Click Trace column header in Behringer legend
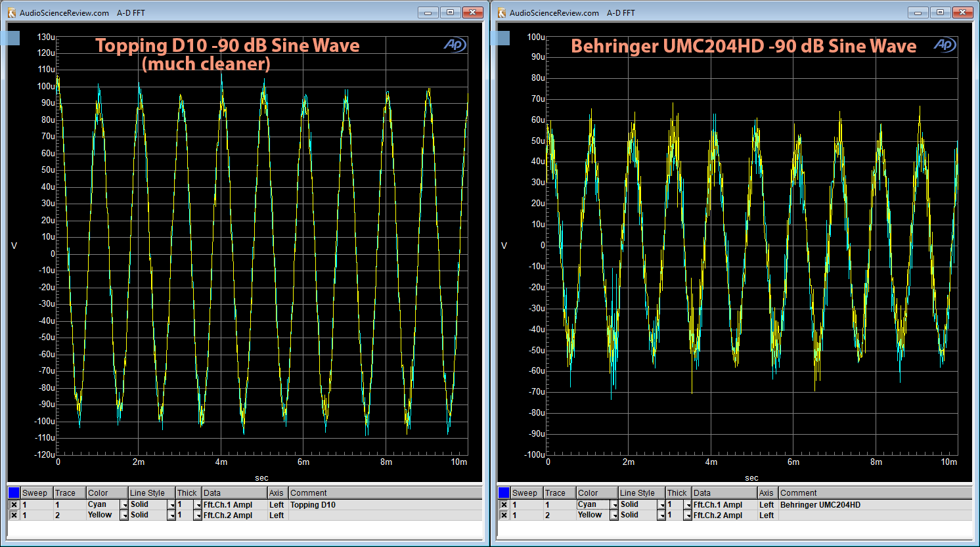Viewport: 980px width, 547px height. coord(560,493)
